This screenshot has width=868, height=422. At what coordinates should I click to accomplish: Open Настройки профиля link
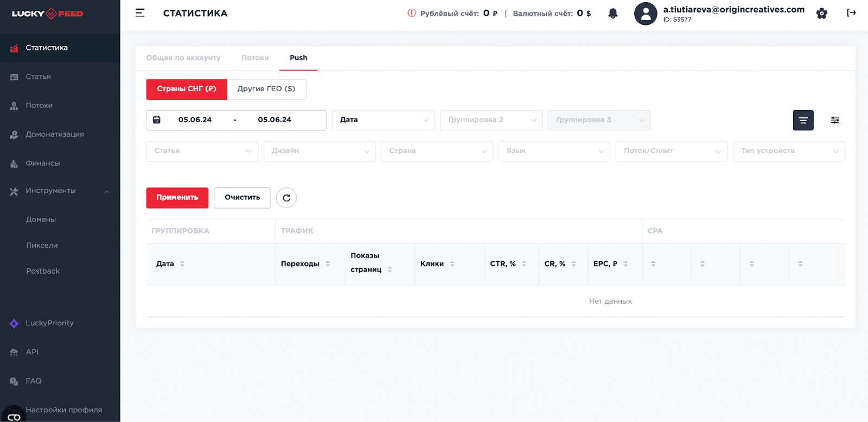(64, 410)
